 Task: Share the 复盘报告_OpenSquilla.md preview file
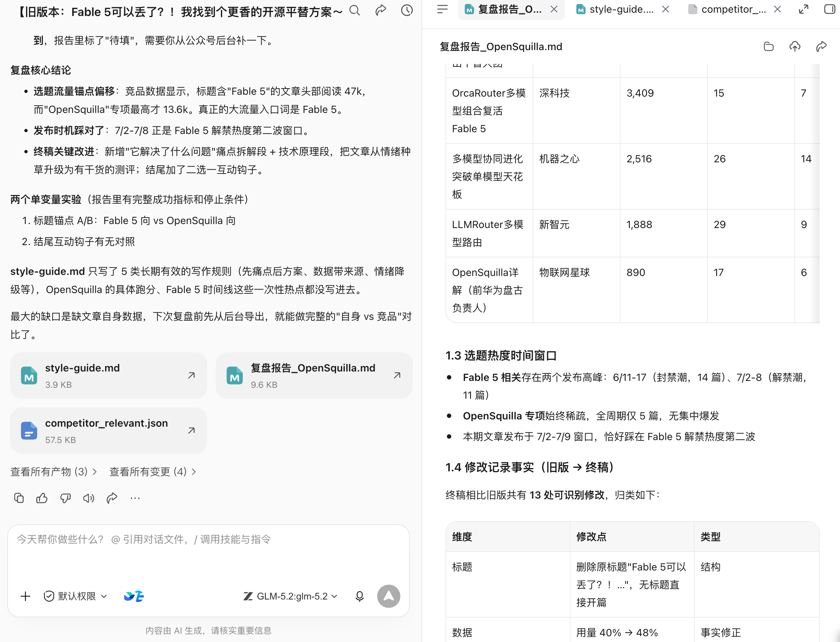pos(821,46)
